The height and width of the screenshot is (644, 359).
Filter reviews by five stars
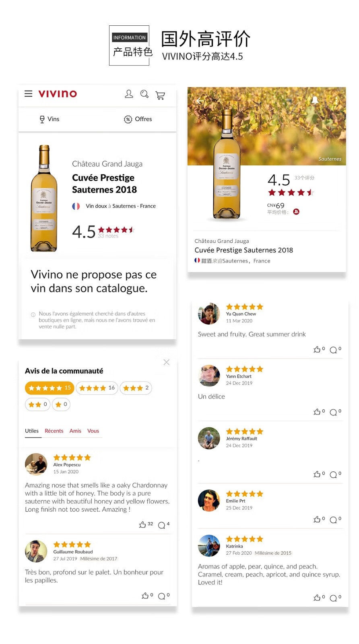50,388
